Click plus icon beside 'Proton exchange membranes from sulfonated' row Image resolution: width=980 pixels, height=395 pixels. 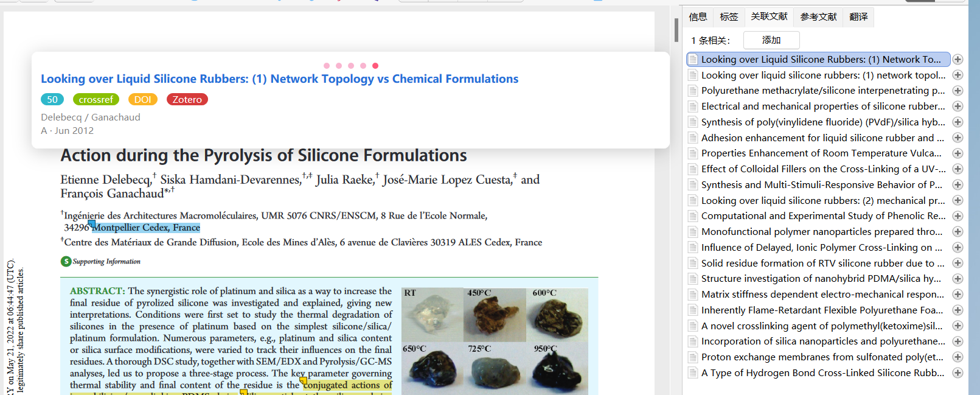click(x=957, y=357)
